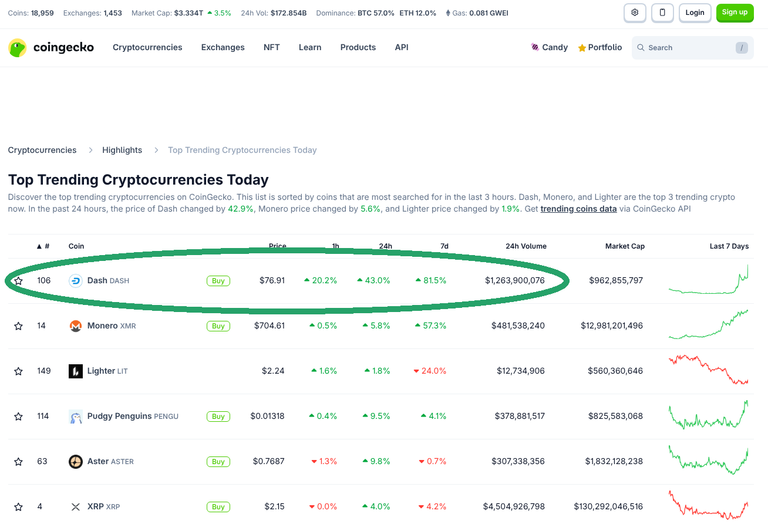Viewport: 768px width, 526px height.
Task: Click the Search input field
Action: click(x=690, y=47)
